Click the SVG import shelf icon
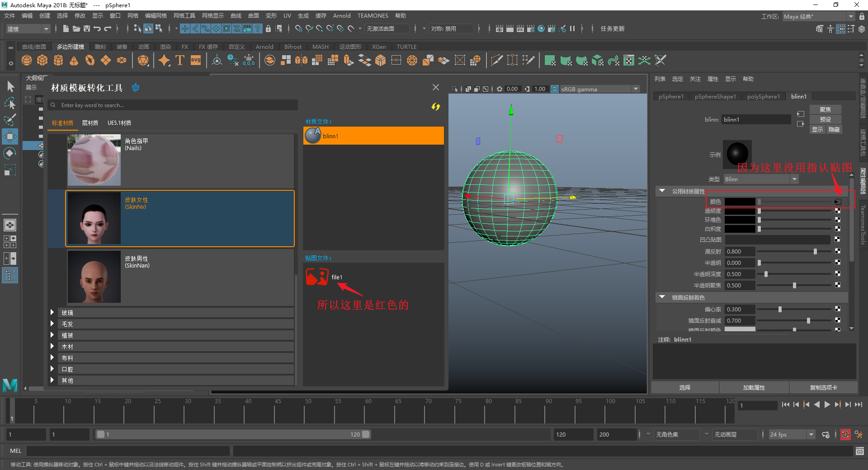868x470 pixels. 196,60
